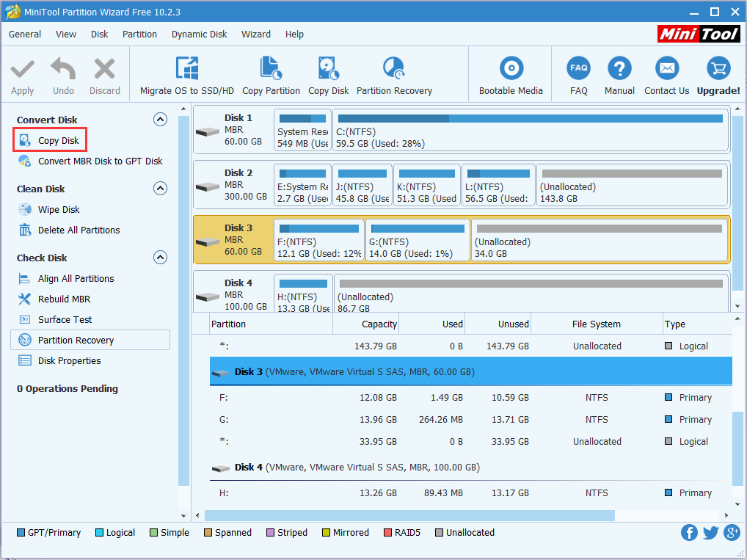Viewport: 747px width, 560px height.
Task: Click the Upgrade cart icon
Action: [718, 69]
